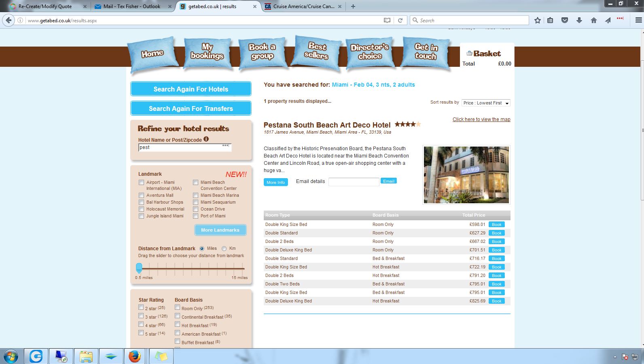Image resolution: width=644 pixels, height=364 pixels.
Task: Open the Sort results by dropdown
Action: (x=486, y=103)
